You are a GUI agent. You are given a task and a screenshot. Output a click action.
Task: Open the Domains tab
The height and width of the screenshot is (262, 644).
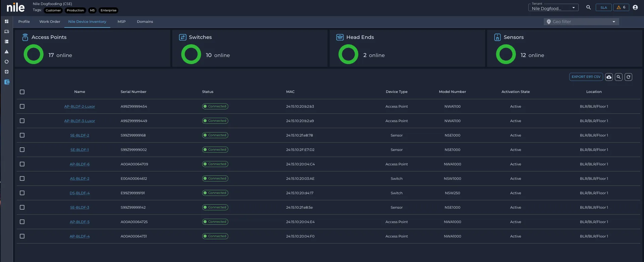[x=145, y=22]
